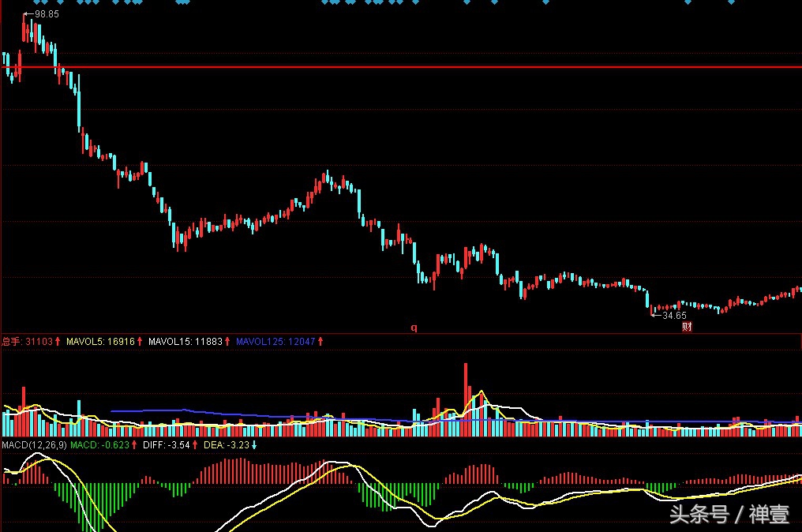802x532 pixels.
Task: Click the 98.85 high price label
Action: click(x=47, y=14)
